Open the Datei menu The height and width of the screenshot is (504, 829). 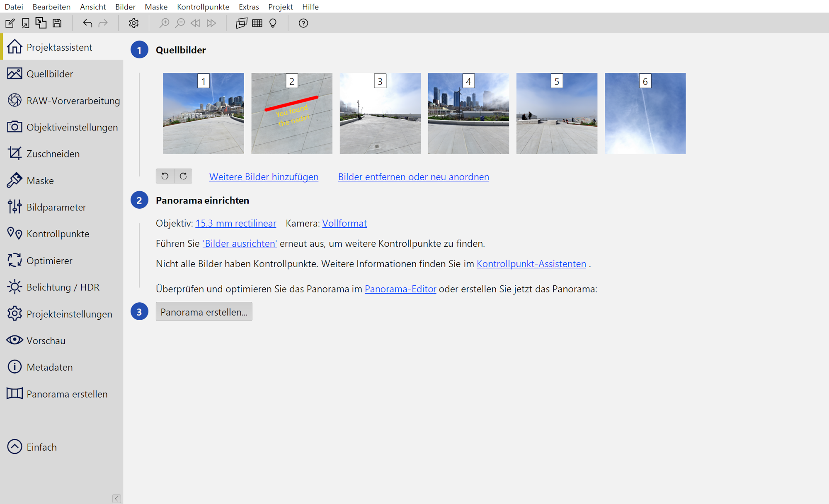click(14, 7)
